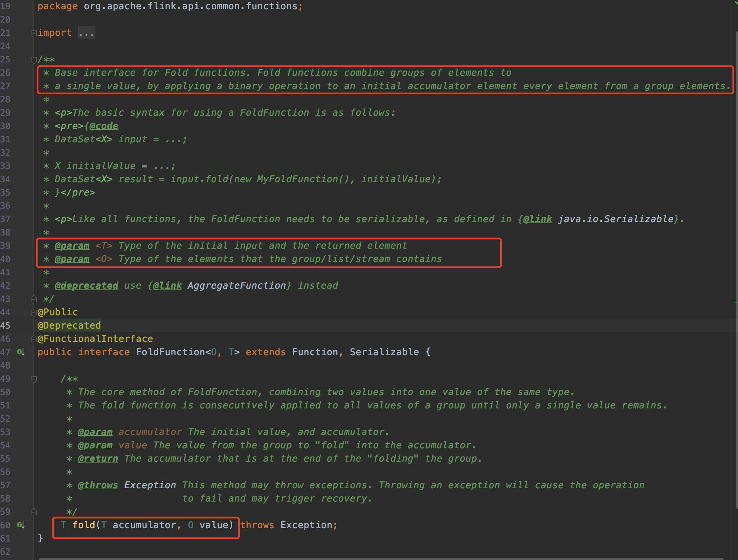Viewport: 738px width, 560px height.
Task: Click 'X initialValue' on line 33
Action: 95,166
